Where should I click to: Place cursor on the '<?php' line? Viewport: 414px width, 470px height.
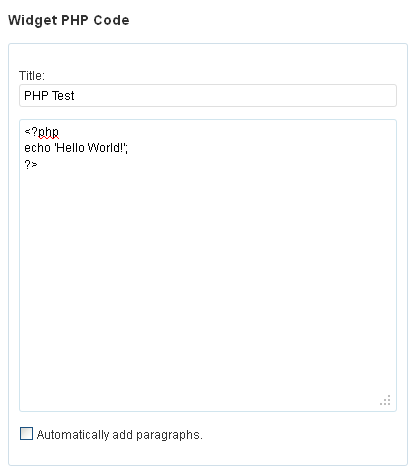pyautogui.click(x=41, y=132)
